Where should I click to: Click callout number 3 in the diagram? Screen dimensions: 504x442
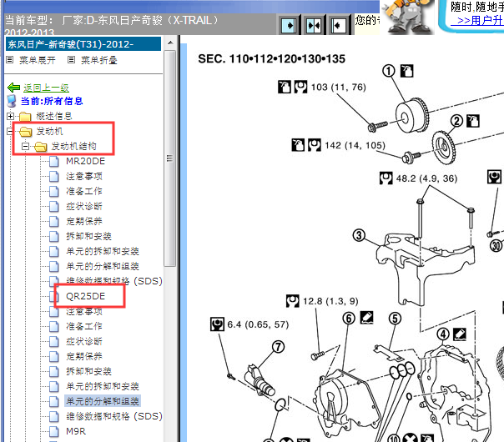point(359,235)
